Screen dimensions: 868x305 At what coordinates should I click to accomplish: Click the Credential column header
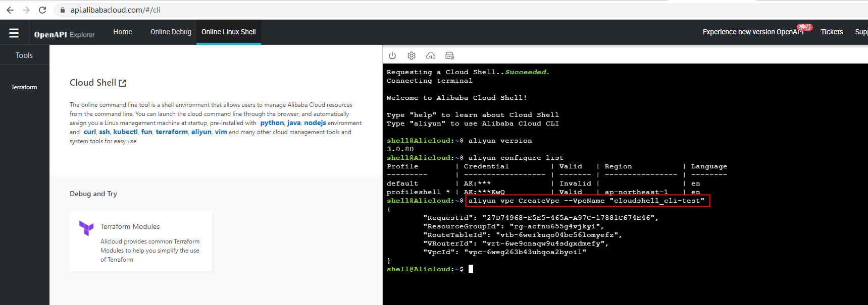pos(486,166)
